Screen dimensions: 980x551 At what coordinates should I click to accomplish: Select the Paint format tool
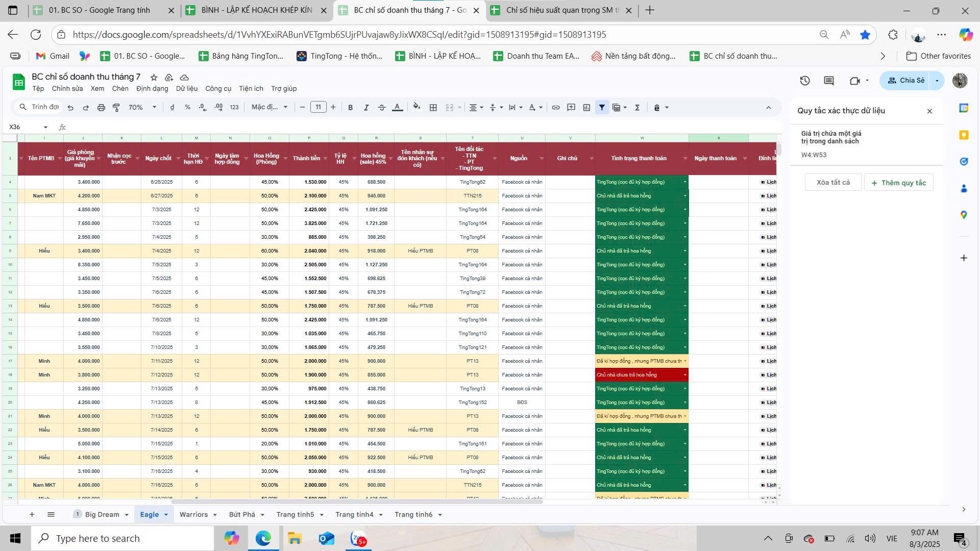click(x=116, y=108)
